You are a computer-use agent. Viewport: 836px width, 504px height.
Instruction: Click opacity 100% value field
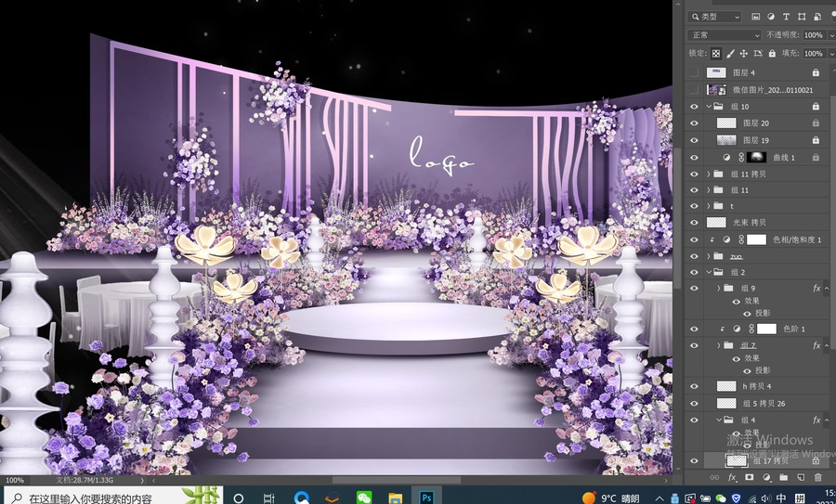813,35
